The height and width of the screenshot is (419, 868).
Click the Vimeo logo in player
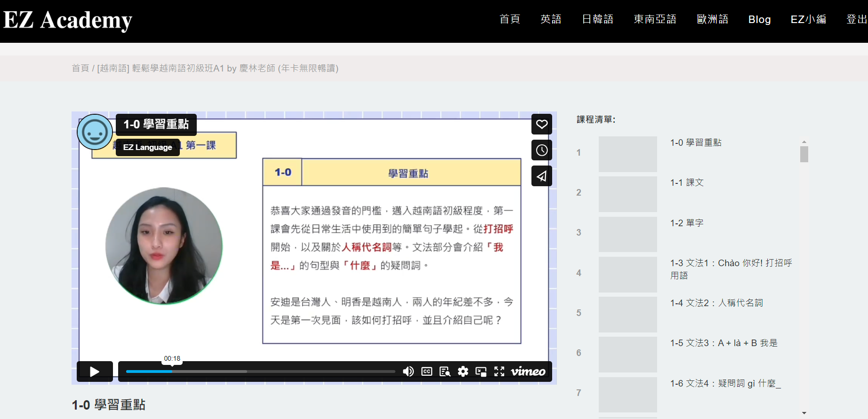pos(528,372)
